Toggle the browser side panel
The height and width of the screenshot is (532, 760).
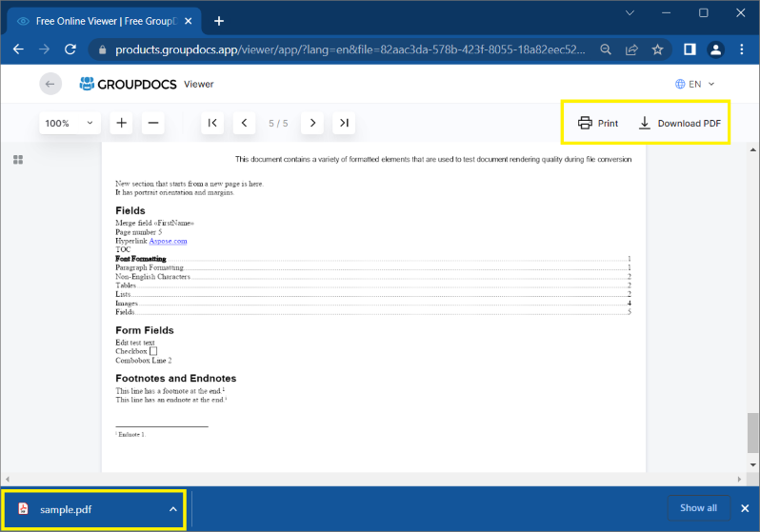tap(690, 49)
